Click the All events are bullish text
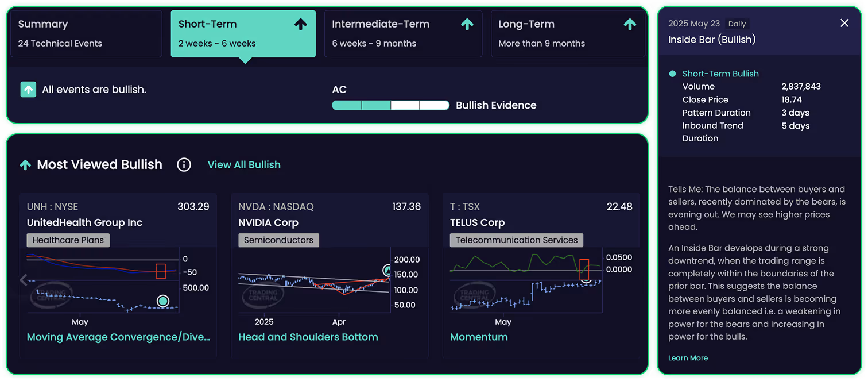The width and height of the screenshot is (868, 381). [94, 90]
